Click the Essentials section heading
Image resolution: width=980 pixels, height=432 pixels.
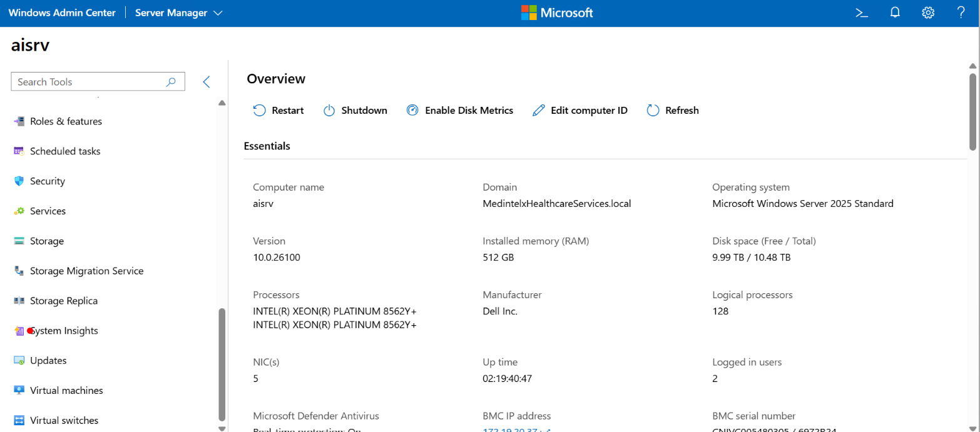tap(267, 146)
